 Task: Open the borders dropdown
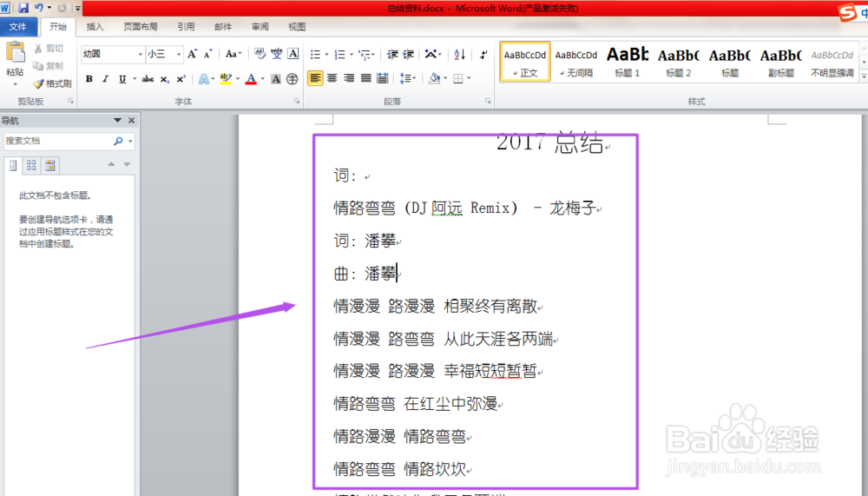pyautogui.click(x=469, y=78)
